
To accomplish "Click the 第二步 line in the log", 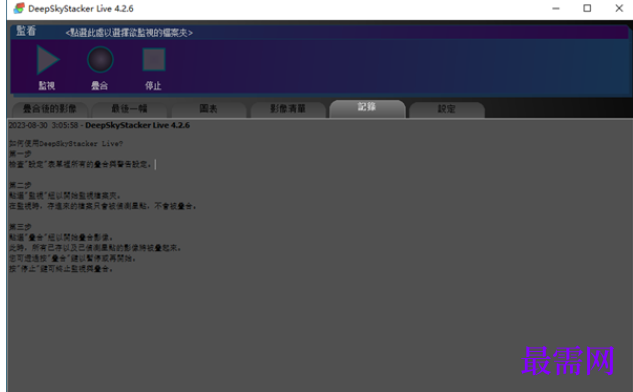I will coord(20,185).
